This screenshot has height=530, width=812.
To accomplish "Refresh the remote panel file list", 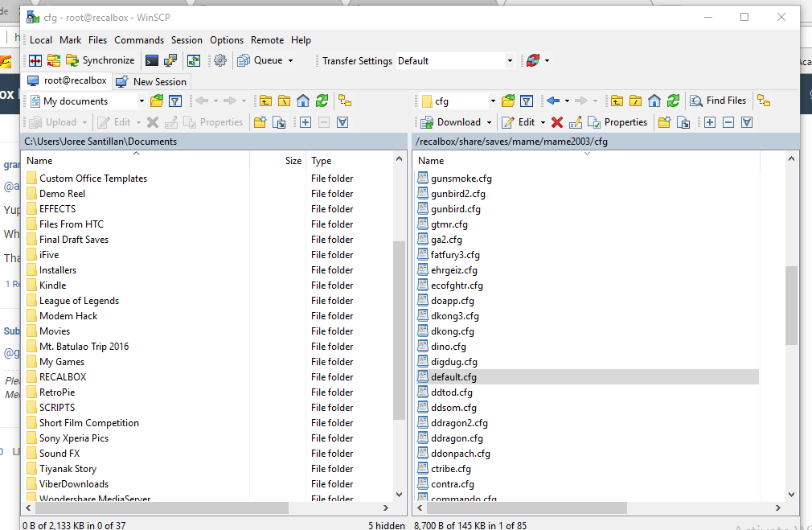I will tap(673, 101).
